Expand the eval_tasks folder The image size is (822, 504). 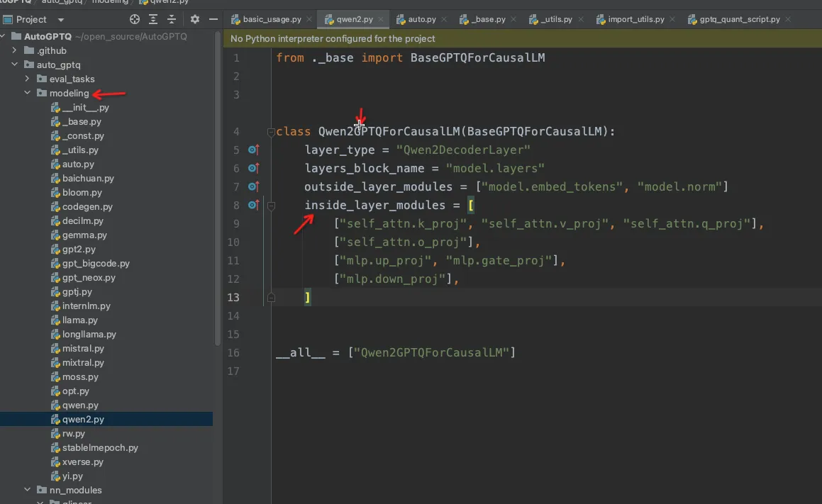point(28,79)
